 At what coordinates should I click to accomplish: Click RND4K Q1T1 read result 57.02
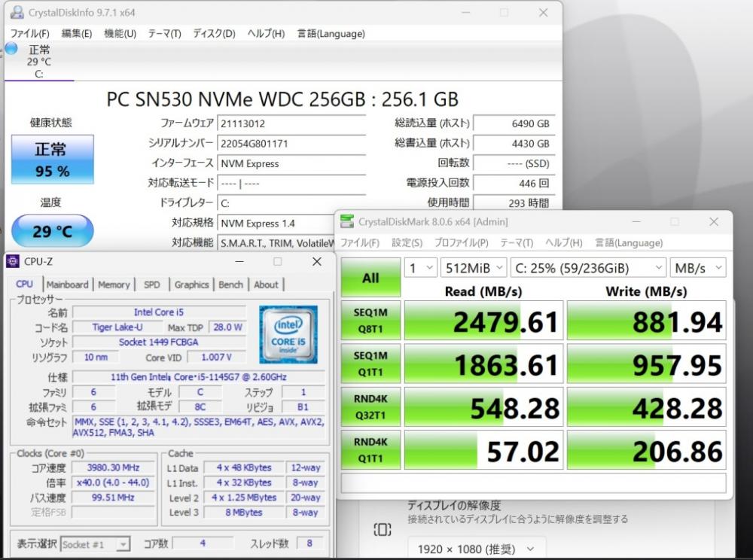[x=483, y=450]
